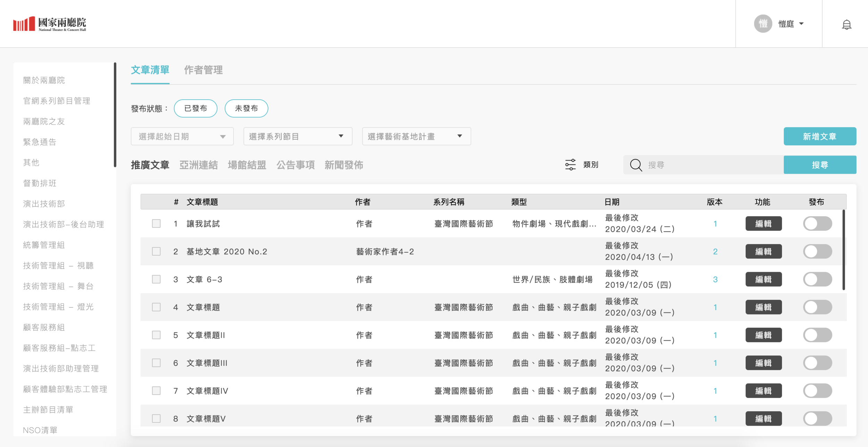Select checkbox for 文章標題II row
The height and width of the screenshot is (447, 868).
156,335
